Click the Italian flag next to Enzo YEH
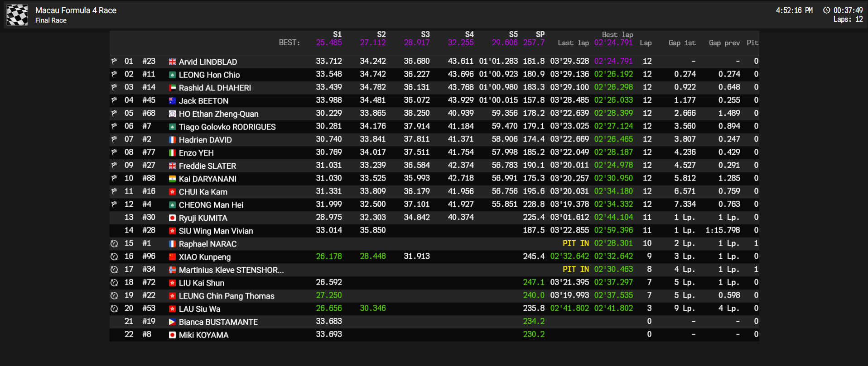This screenshot has width=868, height=366. (172, 153)
